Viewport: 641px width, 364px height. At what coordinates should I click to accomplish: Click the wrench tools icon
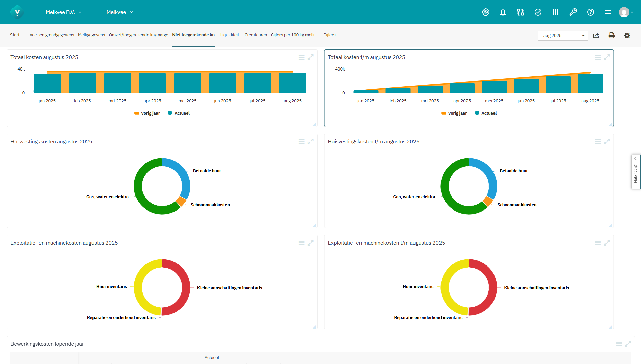tap(573, 12)
